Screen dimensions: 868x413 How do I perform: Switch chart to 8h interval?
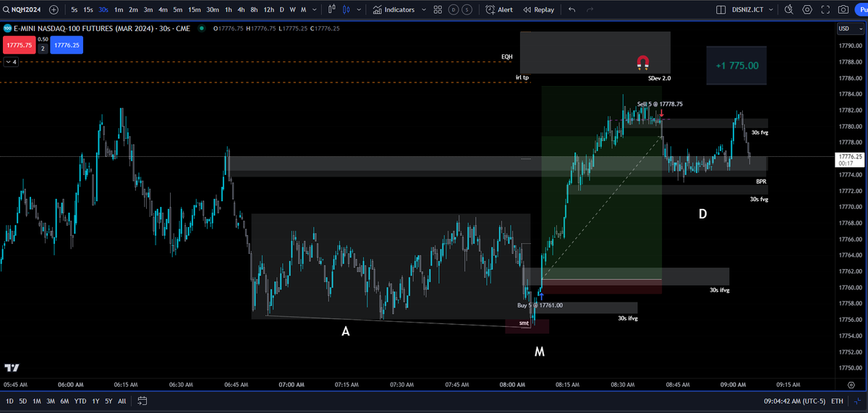pos(255,9)
